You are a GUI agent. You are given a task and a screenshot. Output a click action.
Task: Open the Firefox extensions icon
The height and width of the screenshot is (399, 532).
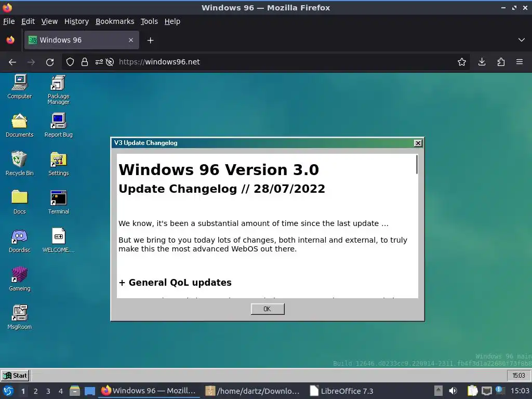[501, 62]
